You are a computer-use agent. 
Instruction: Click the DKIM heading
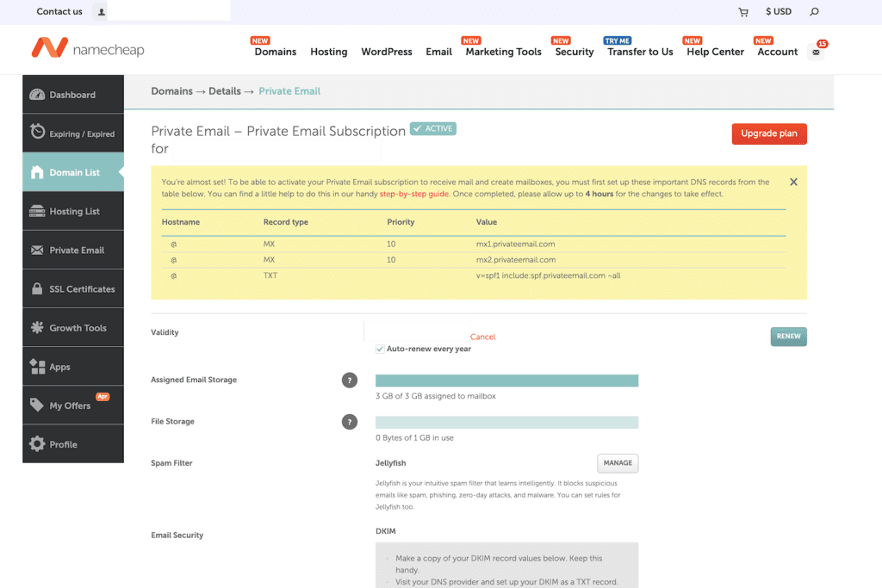385,531
